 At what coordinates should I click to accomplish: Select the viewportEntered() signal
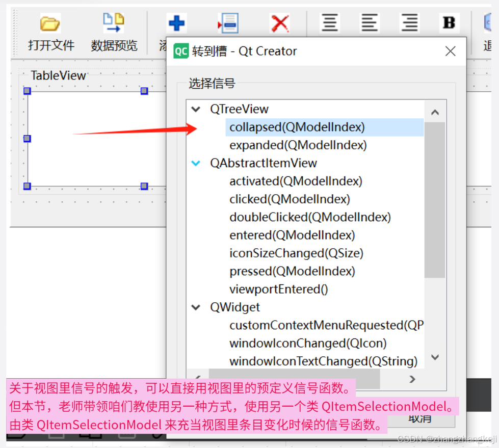click(278, 289)
